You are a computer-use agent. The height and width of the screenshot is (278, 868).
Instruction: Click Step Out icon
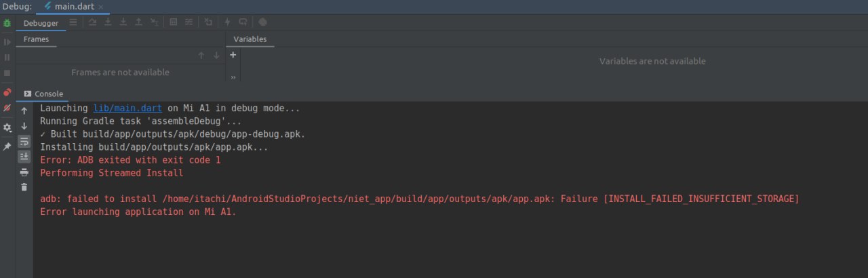click(138, 22)
